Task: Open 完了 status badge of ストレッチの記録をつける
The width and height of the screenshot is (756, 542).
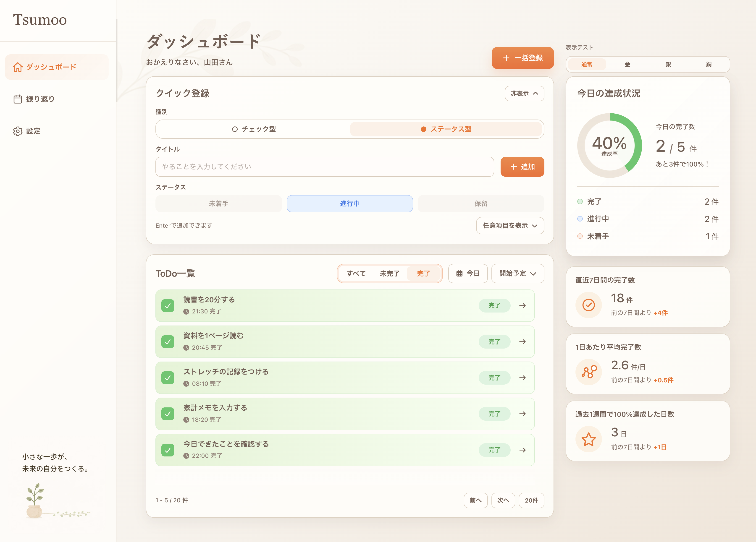Action: 494,378
